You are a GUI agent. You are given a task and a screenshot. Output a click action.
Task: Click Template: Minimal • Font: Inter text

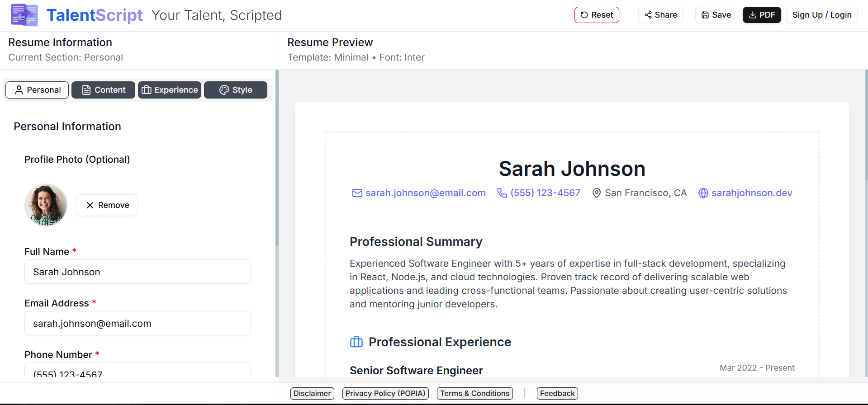(x=356, y=57)
